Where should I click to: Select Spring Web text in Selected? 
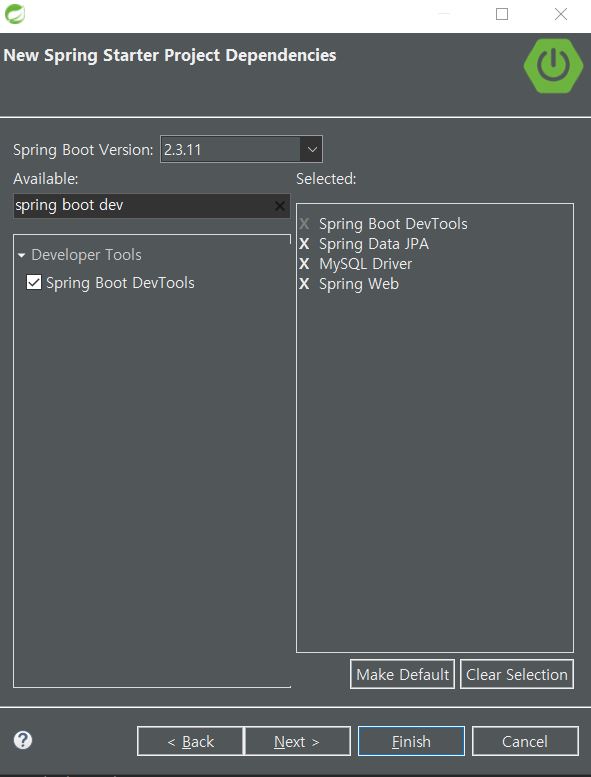pos(359,284)
